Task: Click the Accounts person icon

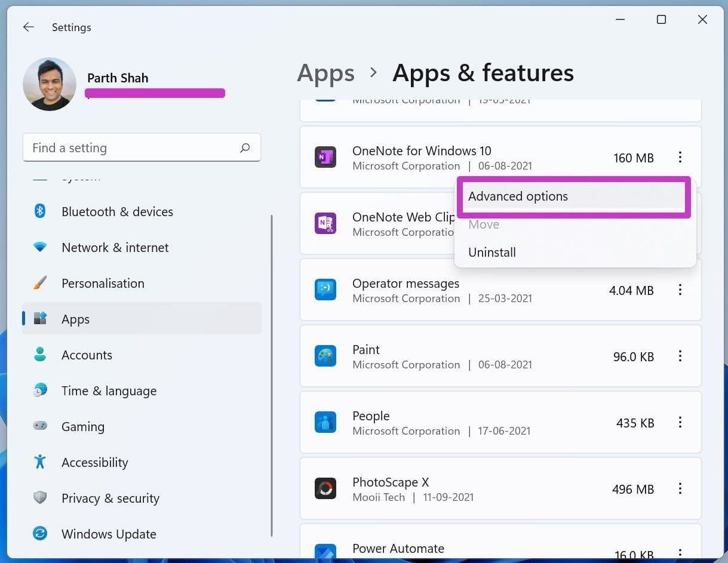Action: coord(40,355)
